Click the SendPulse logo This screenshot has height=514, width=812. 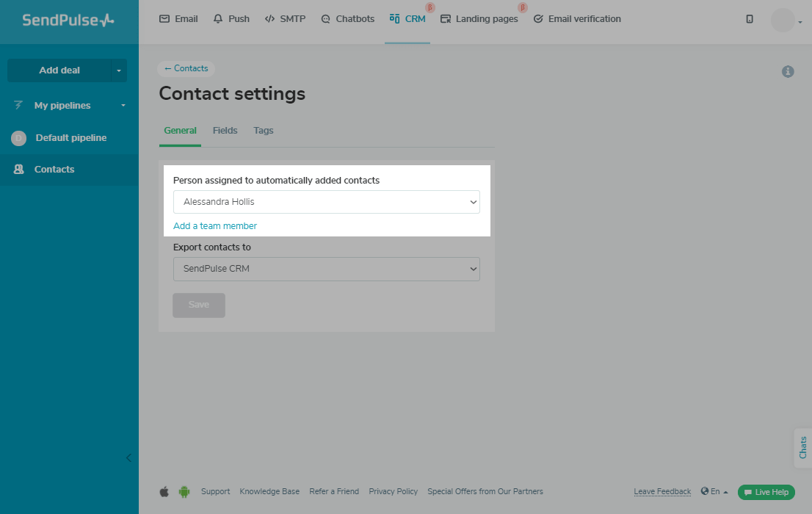68,21
